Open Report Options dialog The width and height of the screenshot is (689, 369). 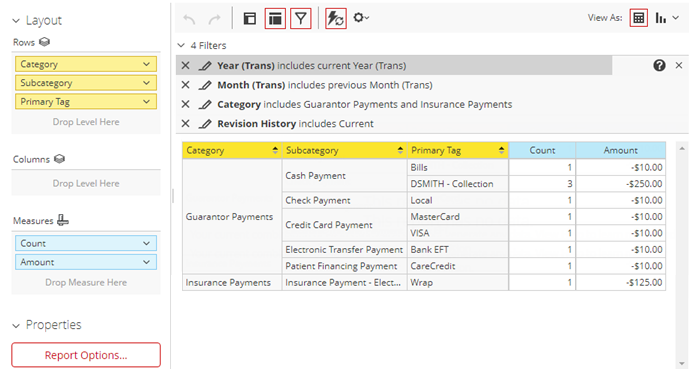pos(86,355)
